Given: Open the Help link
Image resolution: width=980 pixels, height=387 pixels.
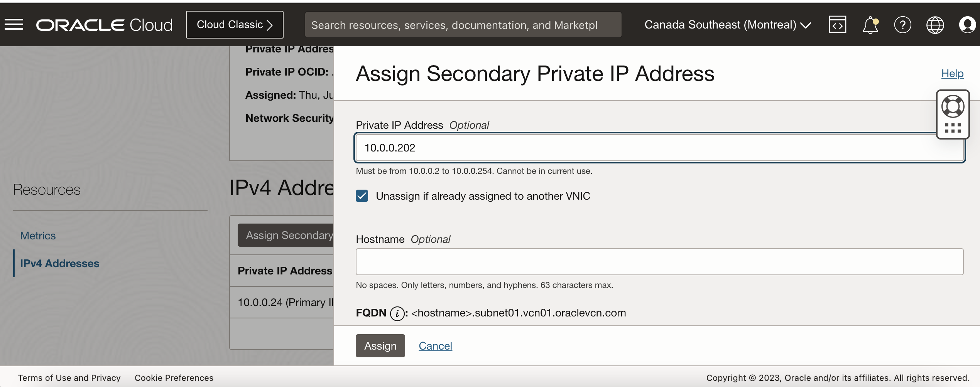Looking at the screenshot, I should 952,73.
